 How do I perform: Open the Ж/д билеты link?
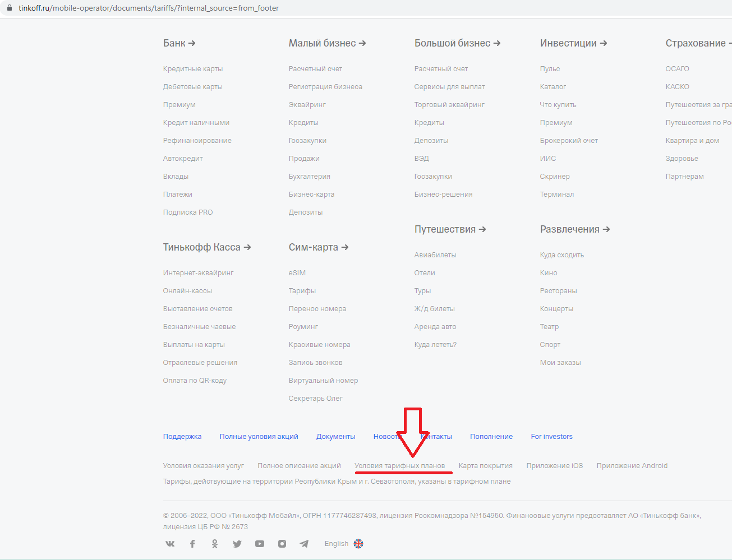(x=435, y=309)
